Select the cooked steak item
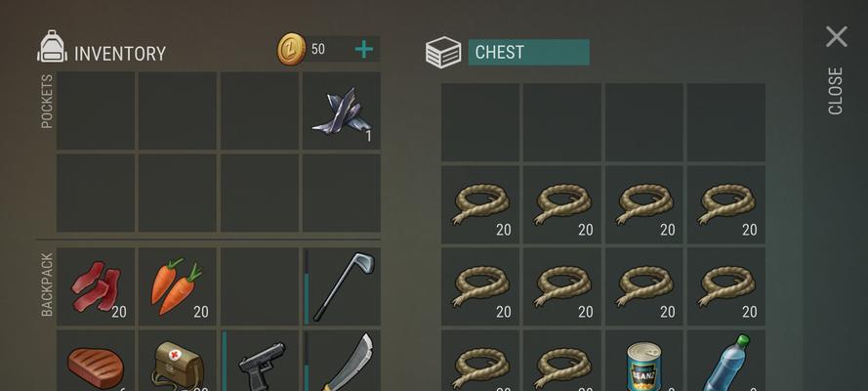 tap(96, 361)
